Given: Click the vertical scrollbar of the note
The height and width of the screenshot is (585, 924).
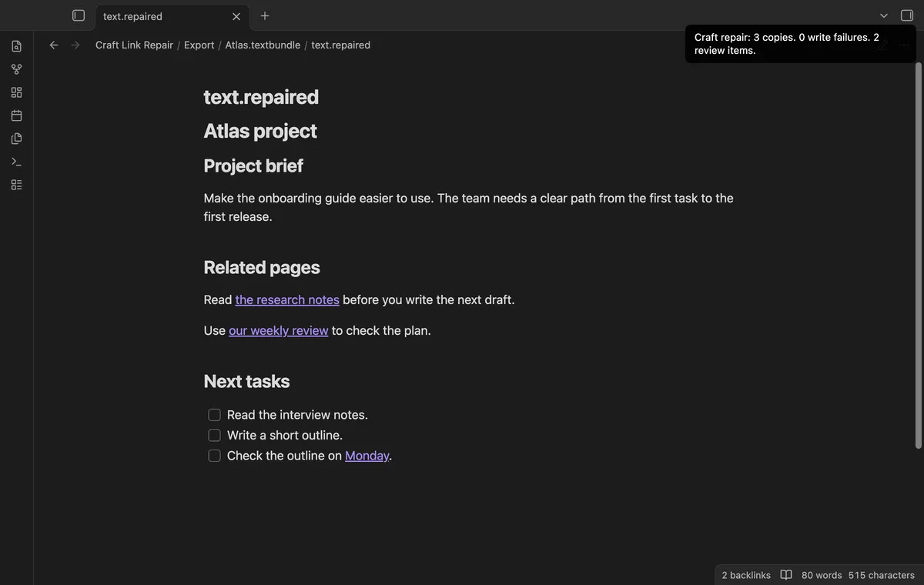Looking at the screenshot, I should coord(918,254).
